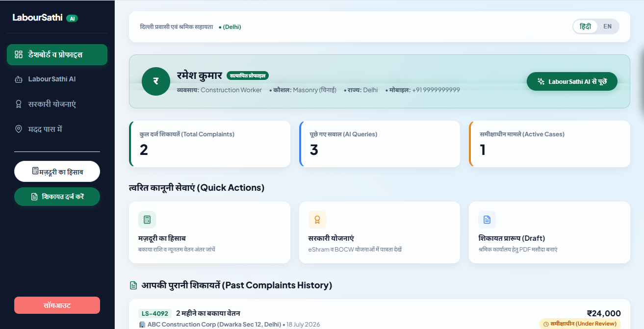Screen dimensions: 644x329
Task: Open the मज़दूरी का हिसाब sidebar button
Action: coord(57,171)
